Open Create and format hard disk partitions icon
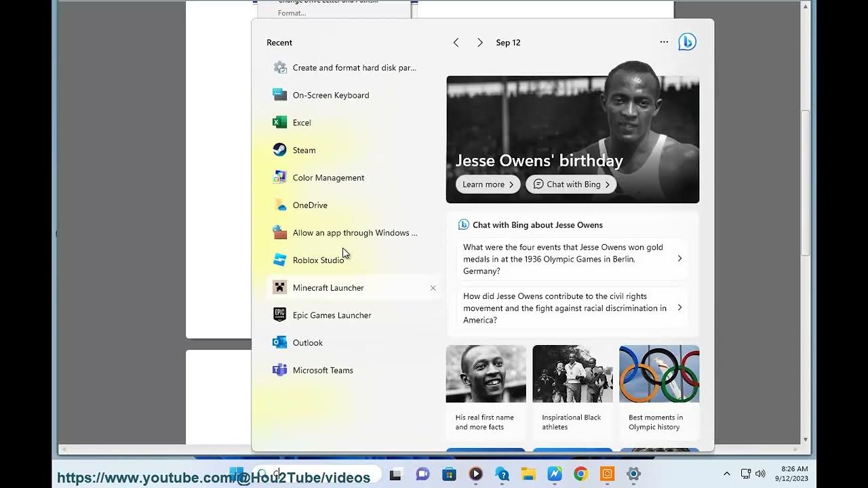868x488 pixels. click(279, 68)
